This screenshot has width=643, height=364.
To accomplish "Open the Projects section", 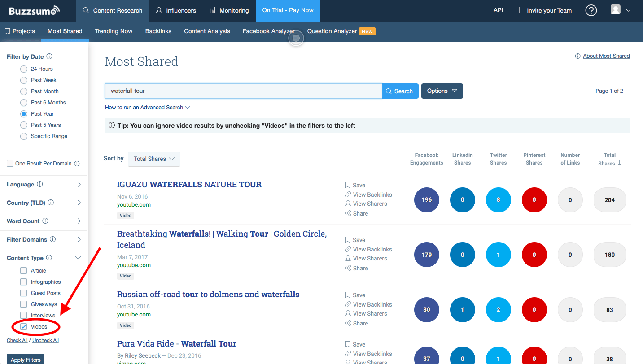I will (x=20, y=31).
